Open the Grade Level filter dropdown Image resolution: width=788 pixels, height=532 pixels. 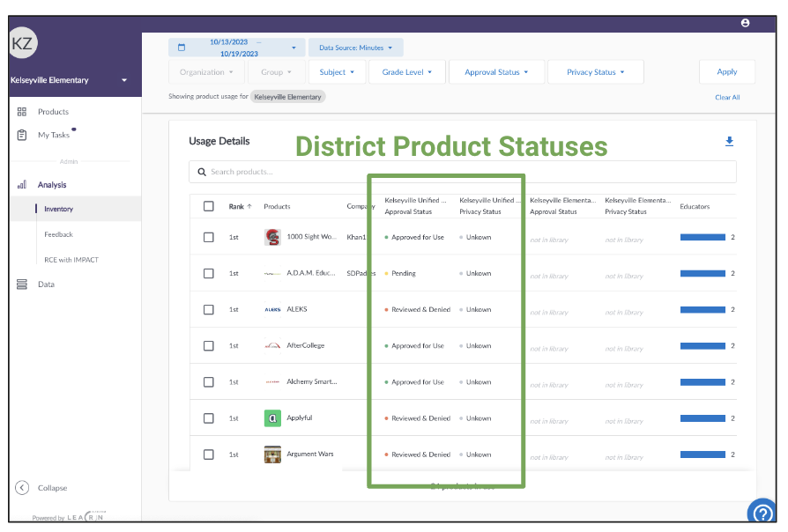click(407, 72)
